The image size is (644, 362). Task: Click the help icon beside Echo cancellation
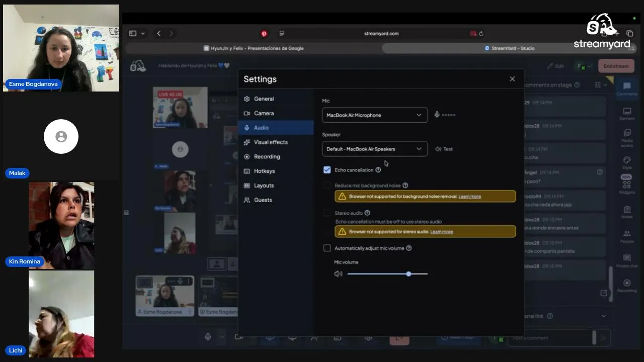coord(378,170)
